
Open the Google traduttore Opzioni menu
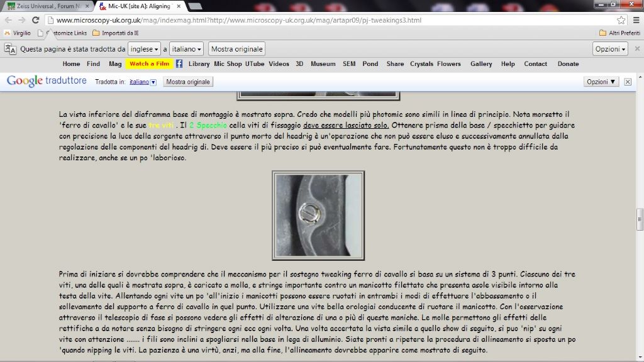tap(601, 82)
